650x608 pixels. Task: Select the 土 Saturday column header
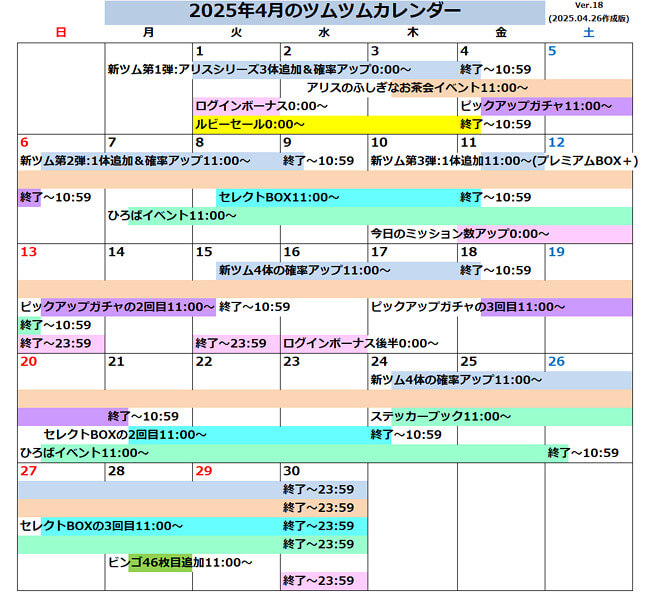588,33
